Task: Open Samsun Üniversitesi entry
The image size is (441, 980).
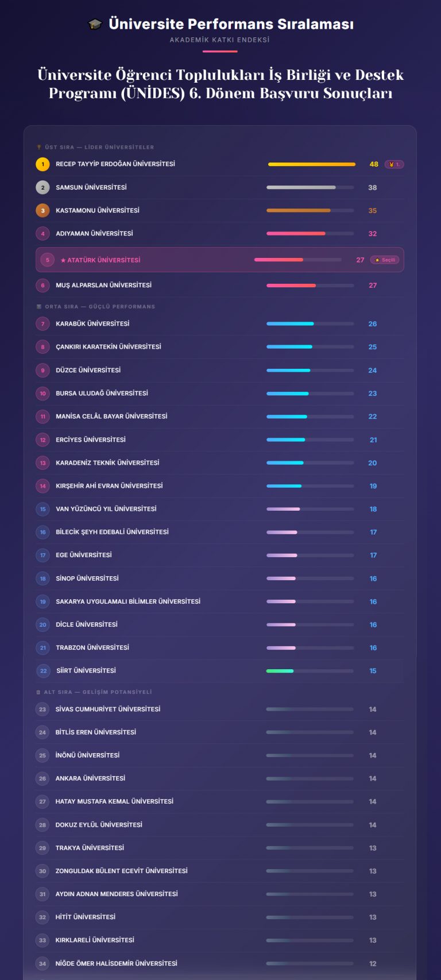Action: [91, 187]
